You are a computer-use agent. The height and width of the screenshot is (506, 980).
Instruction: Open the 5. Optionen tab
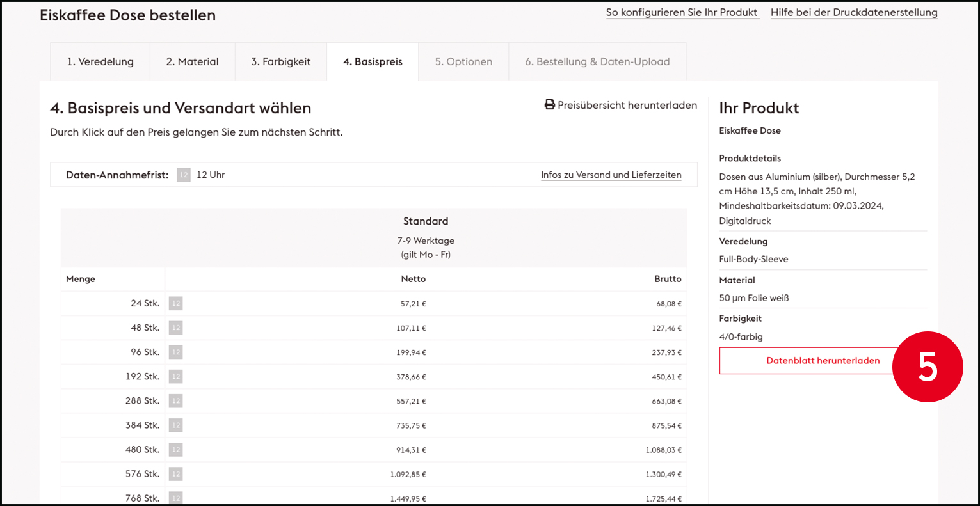[x=464, y=62]
